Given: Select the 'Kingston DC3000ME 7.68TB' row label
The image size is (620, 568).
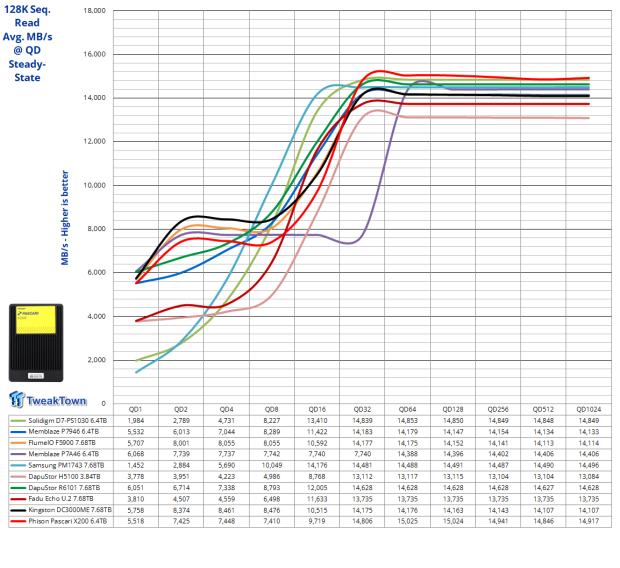Looking at the screenshot, I should (70, 510).
